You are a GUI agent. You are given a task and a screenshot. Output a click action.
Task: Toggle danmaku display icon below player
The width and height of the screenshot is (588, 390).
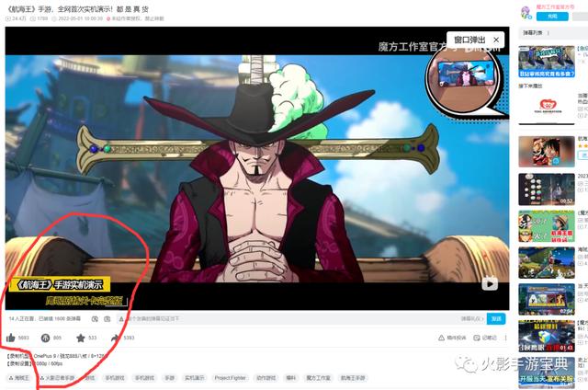click(95, 319)
